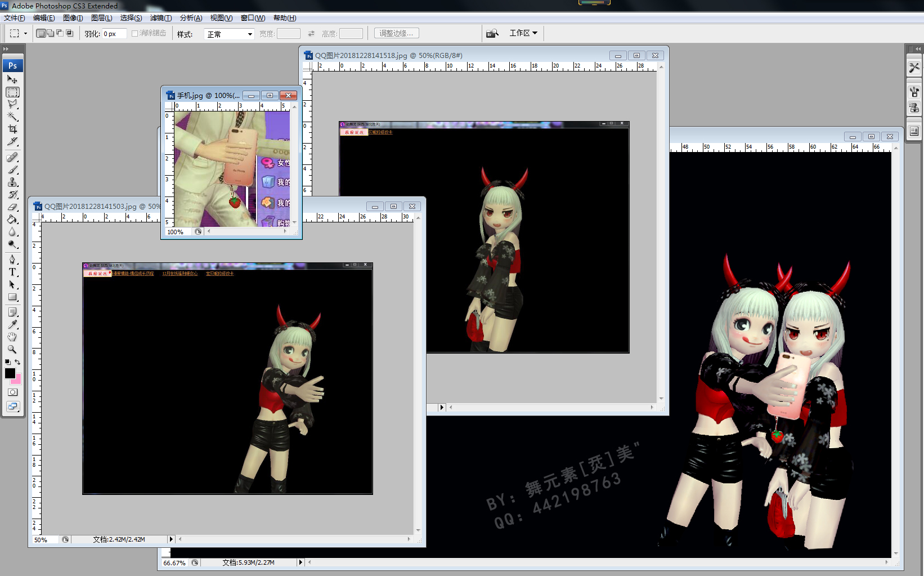
Task: Click the Ps logo atop toolbox
Action: pyautogui.click(x=12, y=65)
